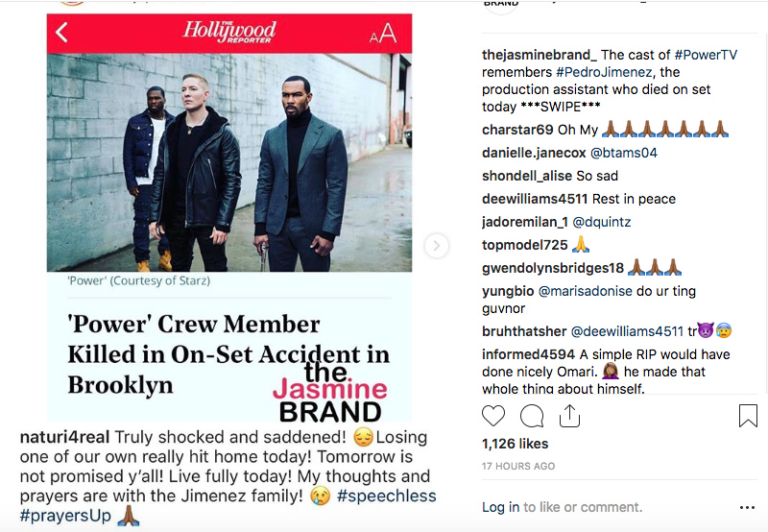Image resolution: width=768 pixels, height=532 pixels.
Task: Adjust text size with AA icon
Action: 382,34
